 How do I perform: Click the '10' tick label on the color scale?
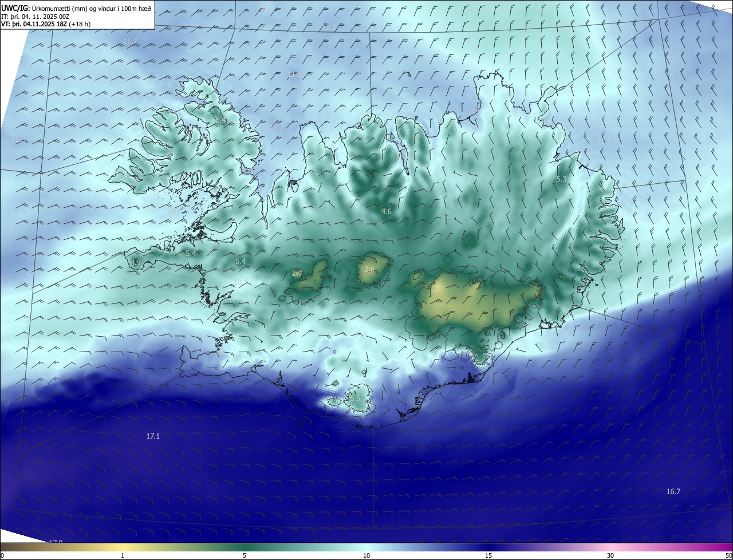tap(366, 555)
